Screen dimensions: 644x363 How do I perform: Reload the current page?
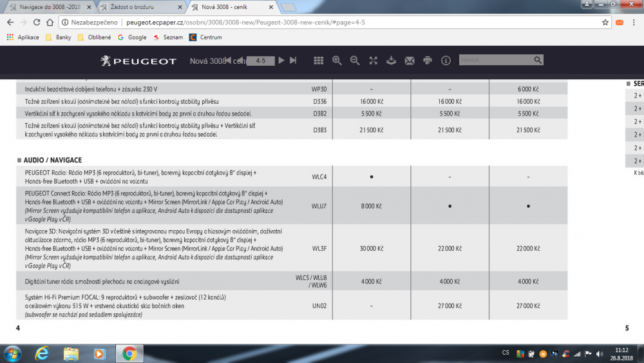(x=37, y=22)
